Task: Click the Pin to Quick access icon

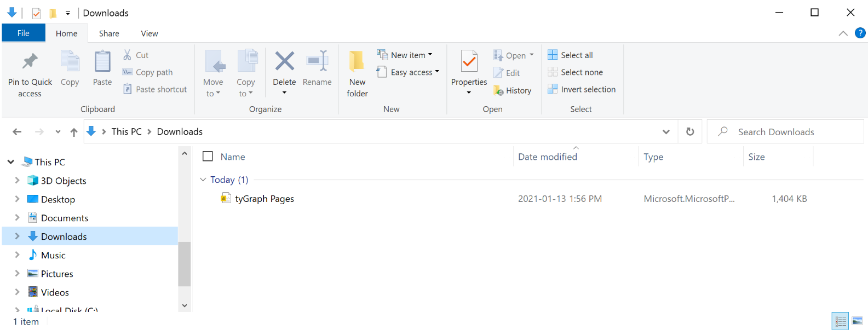Action: click(30, 61)
